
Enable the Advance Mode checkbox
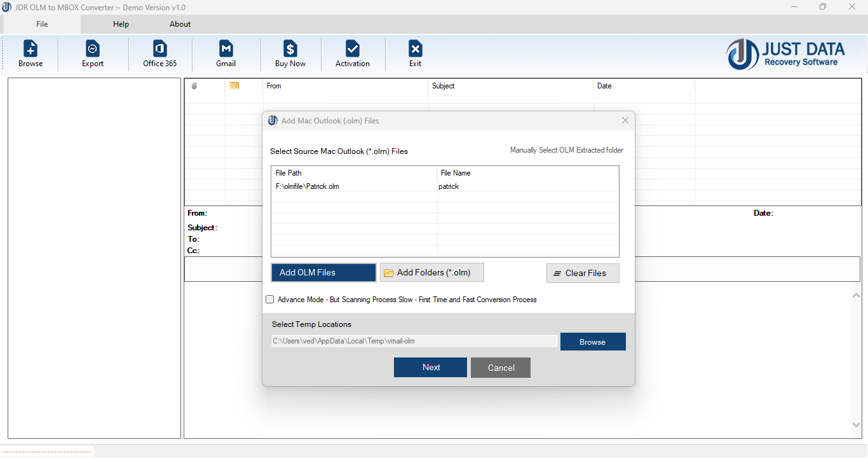pyautogui.click(x=270, y=300)
